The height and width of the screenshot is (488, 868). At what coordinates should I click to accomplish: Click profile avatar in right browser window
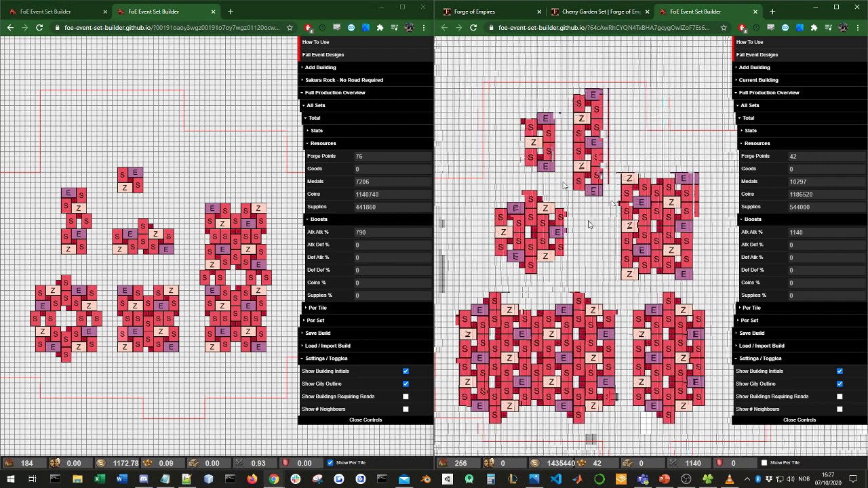point(844,28)
